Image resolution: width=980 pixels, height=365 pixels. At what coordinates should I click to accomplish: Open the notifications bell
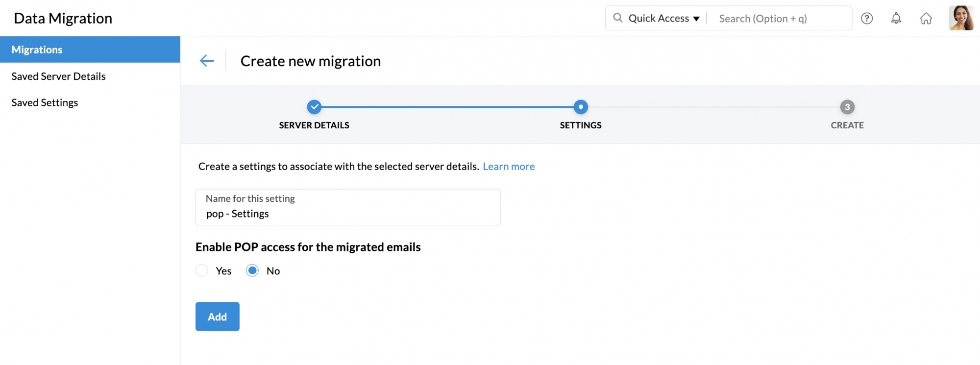pyautogui.click(x=896, y=19)
